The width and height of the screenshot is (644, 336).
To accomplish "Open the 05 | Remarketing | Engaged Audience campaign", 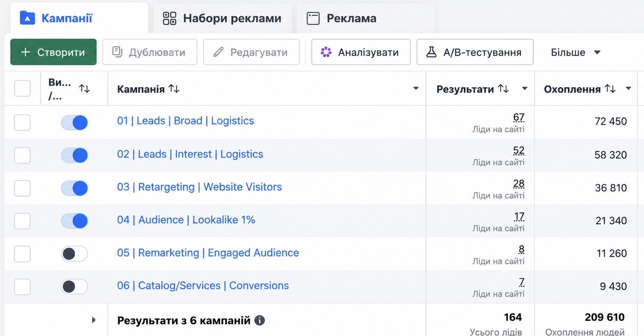I will (208, 253).
